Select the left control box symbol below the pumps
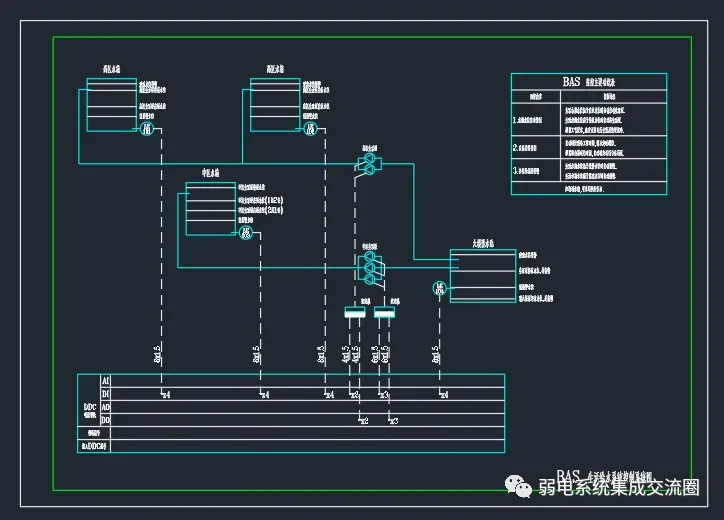 tap(355, 312)
